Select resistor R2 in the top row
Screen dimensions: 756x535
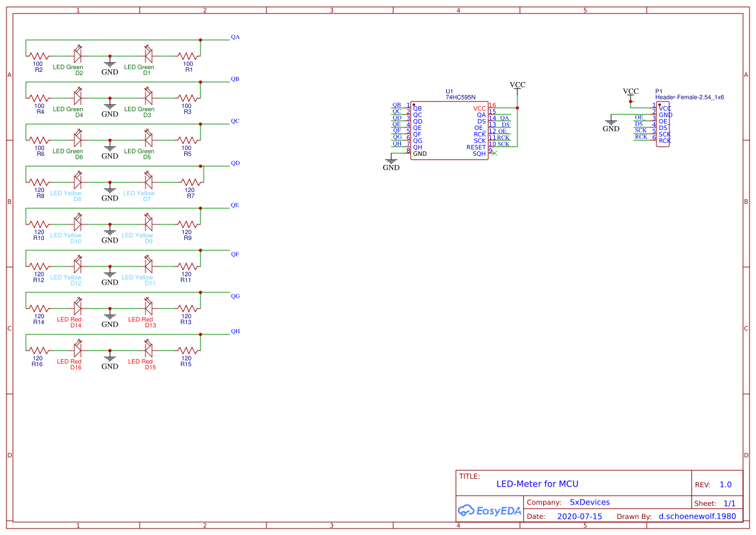[x=38, y=57]
